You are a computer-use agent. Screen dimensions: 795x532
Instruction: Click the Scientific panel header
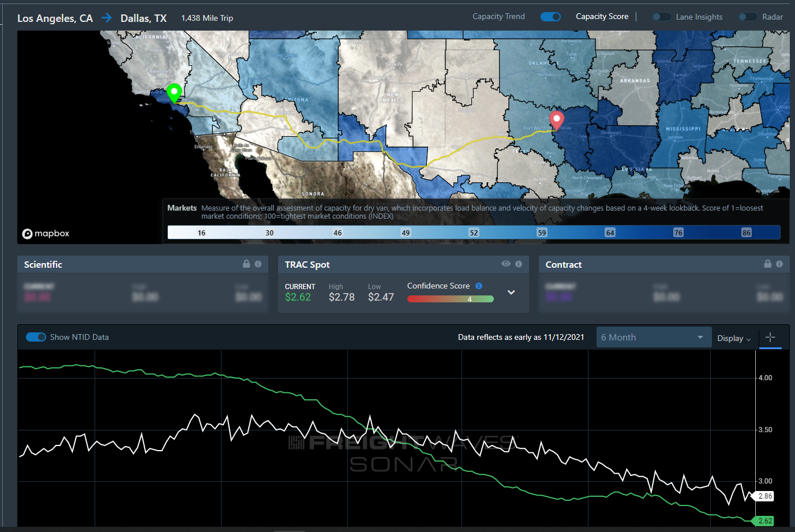(142, 264)
